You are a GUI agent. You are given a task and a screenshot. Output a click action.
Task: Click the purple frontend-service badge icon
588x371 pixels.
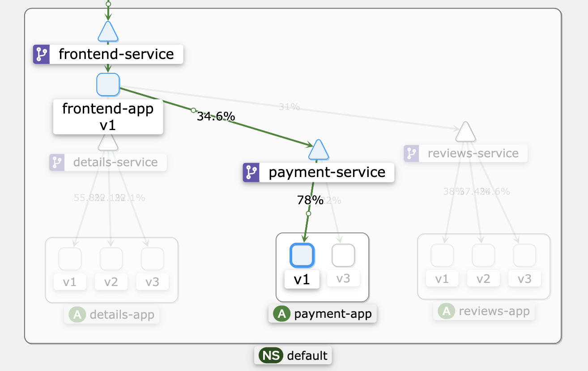click(42, 54)
